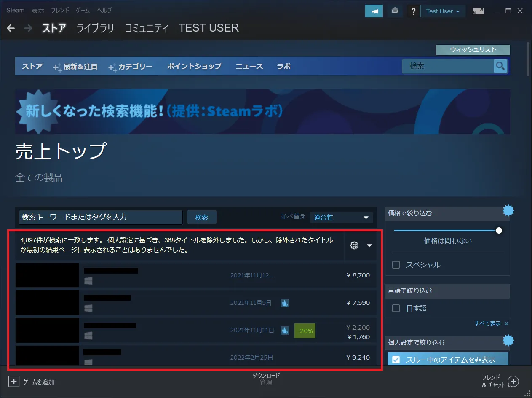
Task: Open the TEST USER profile tab
Action: [x=209, y=28]
